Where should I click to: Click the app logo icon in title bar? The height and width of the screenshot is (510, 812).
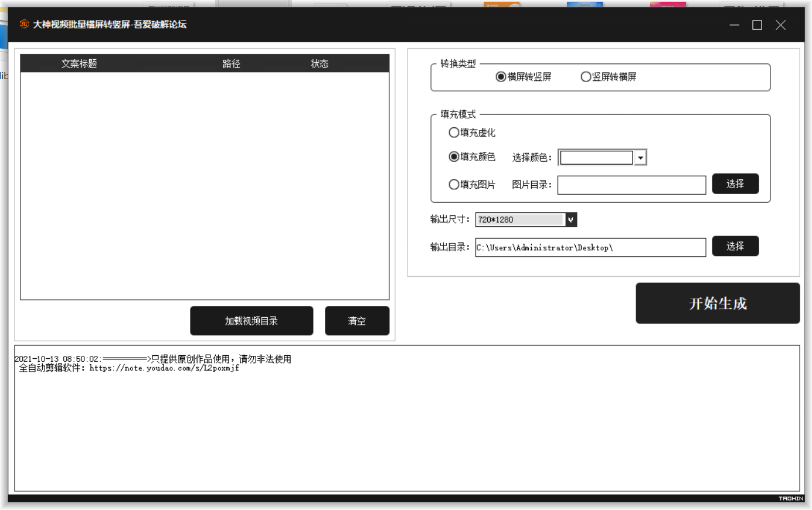point(24,24)
